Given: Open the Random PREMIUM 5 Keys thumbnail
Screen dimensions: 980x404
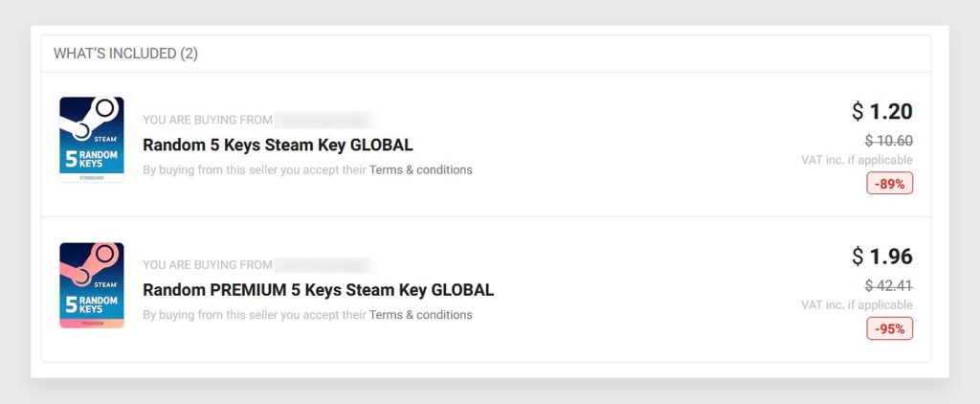Looking at the screenshot, I should 92,285.
